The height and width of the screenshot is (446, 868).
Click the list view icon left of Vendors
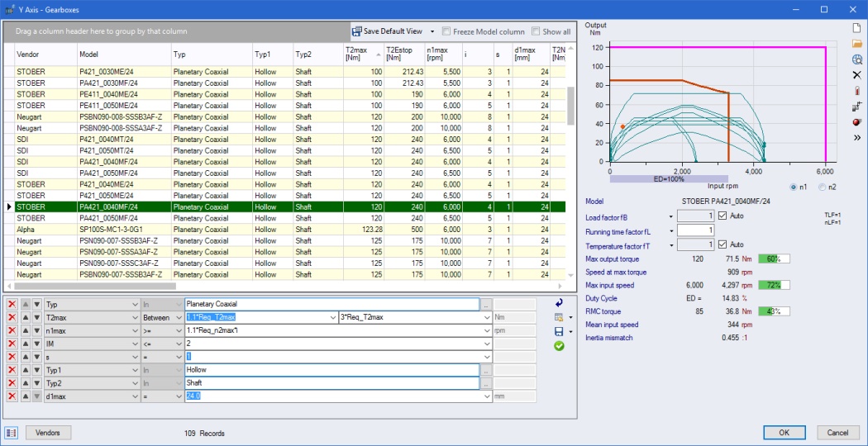(12, 433)
